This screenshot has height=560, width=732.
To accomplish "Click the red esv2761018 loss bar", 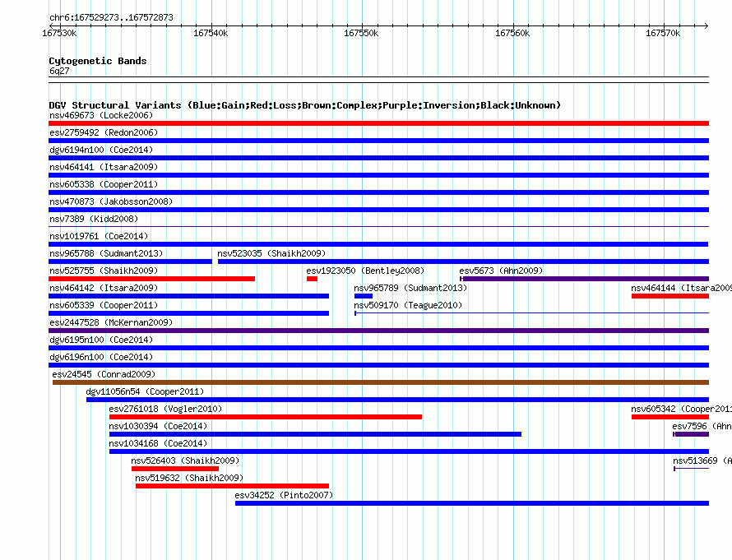I will pos(266,417).
